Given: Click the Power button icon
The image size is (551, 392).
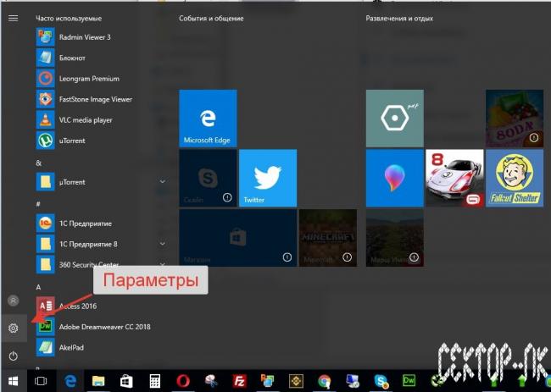Looking at the screenshot, I should [13, 356].
